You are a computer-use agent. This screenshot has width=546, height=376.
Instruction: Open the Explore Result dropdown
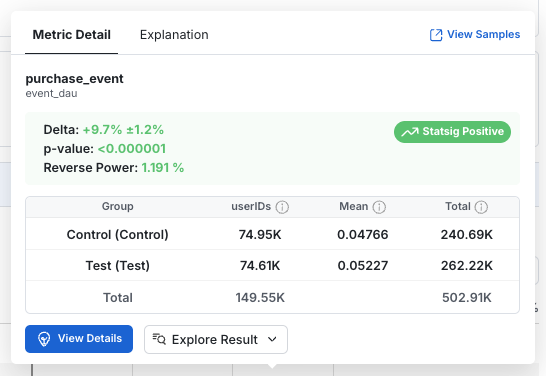(216, 339)
